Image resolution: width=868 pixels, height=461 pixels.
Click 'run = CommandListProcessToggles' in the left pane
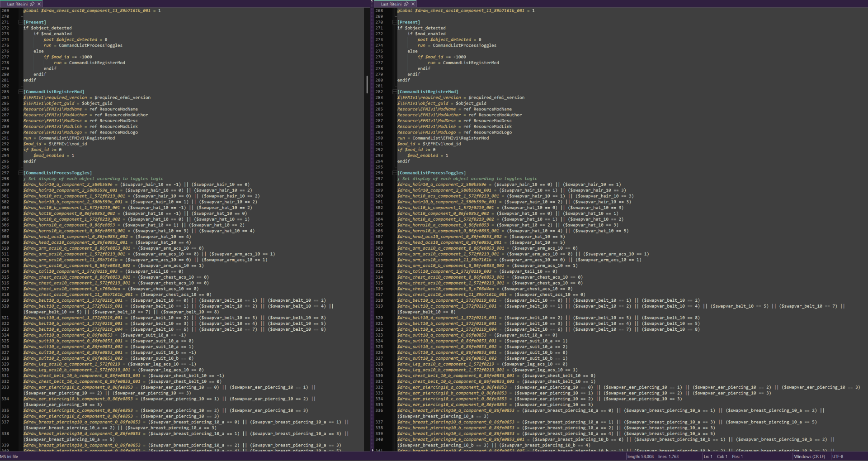coord(83,45)
